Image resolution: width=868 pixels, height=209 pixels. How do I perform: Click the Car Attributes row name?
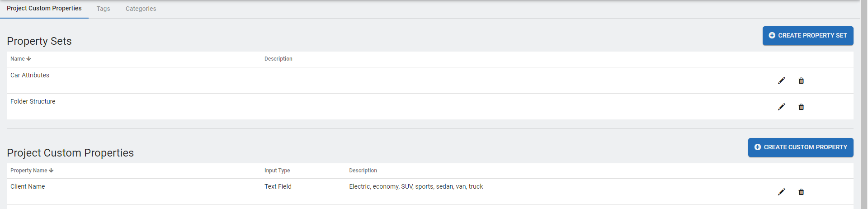[x=30, y=75]
